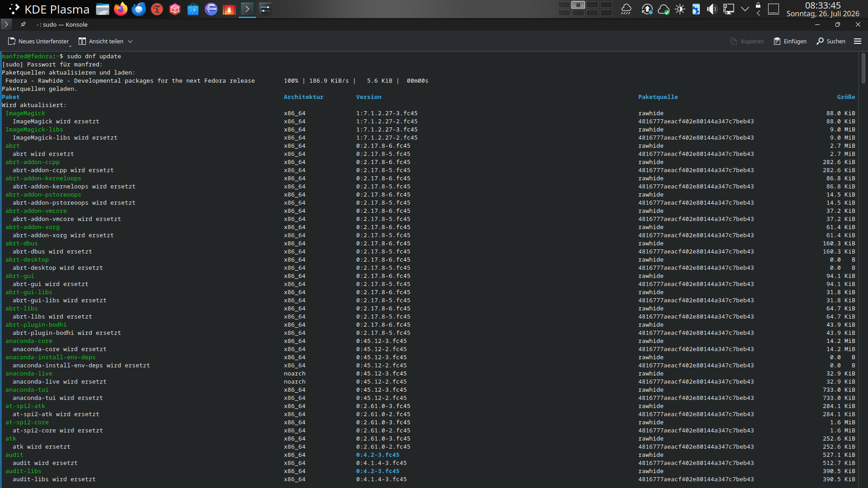
Task: Click the at-spi2-core package name
Action: pyautogui.click(x=27, y=422)
